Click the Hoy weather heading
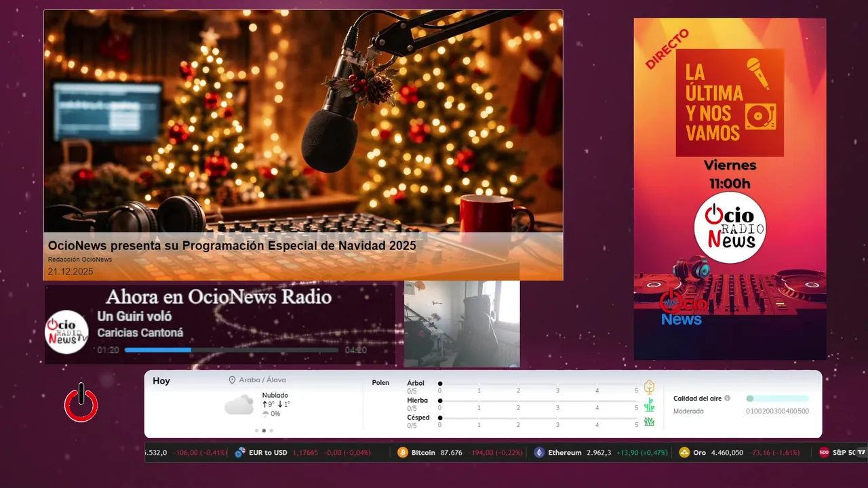 click(161, 381)
